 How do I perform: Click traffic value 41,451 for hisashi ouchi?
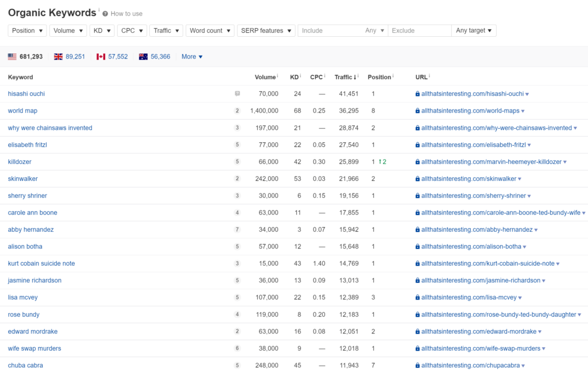(x=349, y=94)
